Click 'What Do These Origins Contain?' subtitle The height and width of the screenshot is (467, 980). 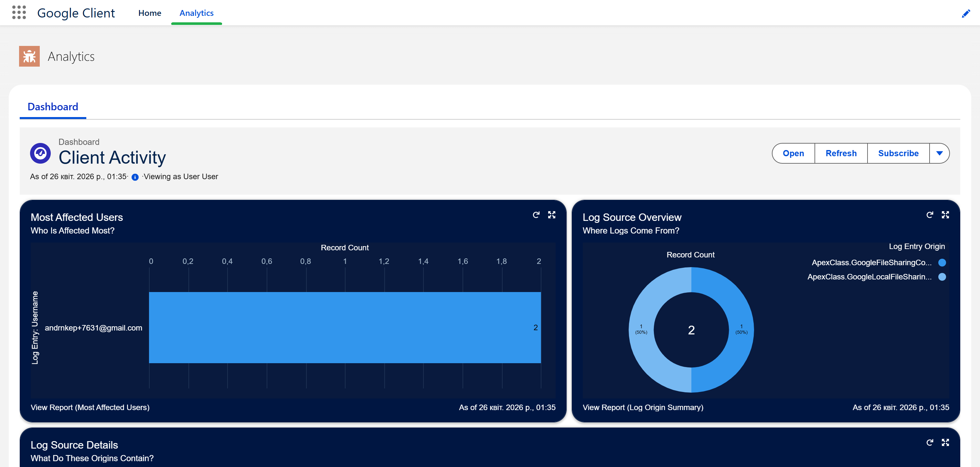point(92,458)
